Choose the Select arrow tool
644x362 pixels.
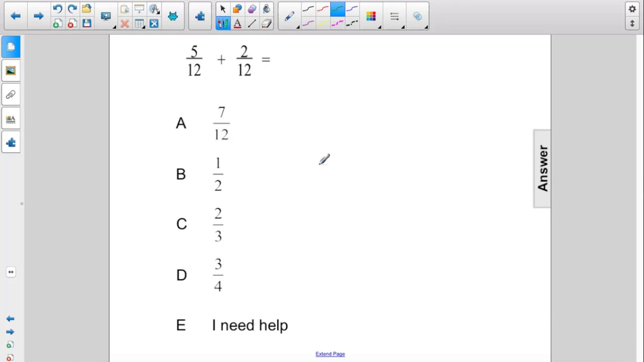click(x=223, y=9)
